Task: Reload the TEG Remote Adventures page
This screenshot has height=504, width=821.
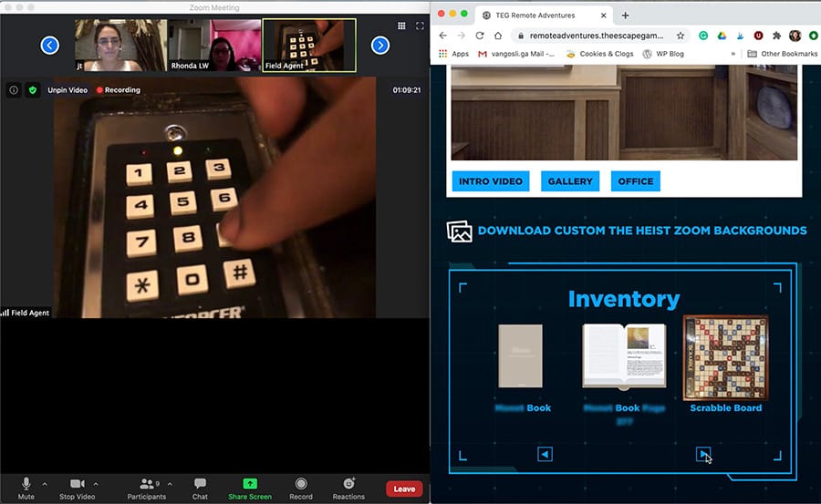Action: coord(480,36)
